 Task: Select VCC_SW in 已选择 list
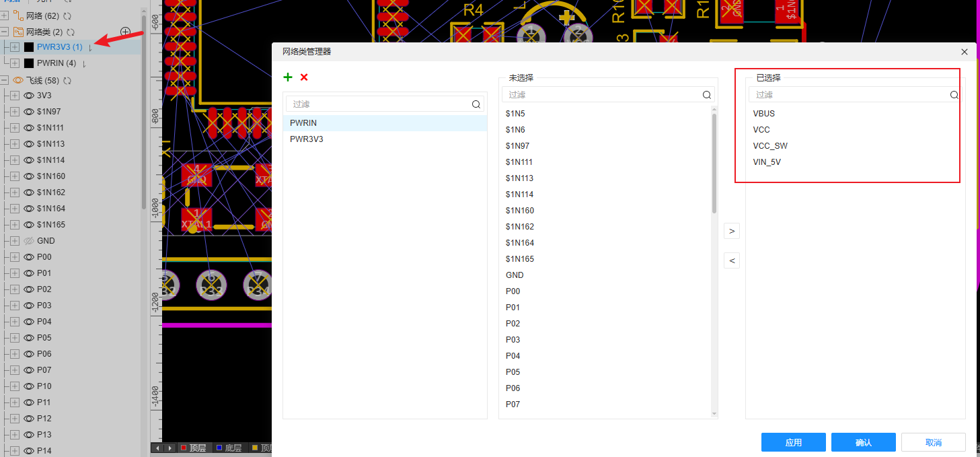pyautogui.click(x=770, y=146)
